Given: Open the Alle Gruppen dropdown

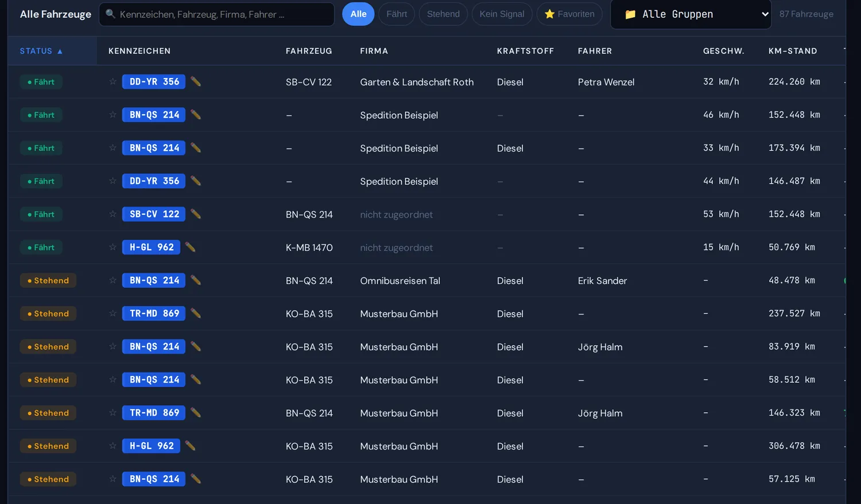Looking at the screenshot, I should 691,14.
